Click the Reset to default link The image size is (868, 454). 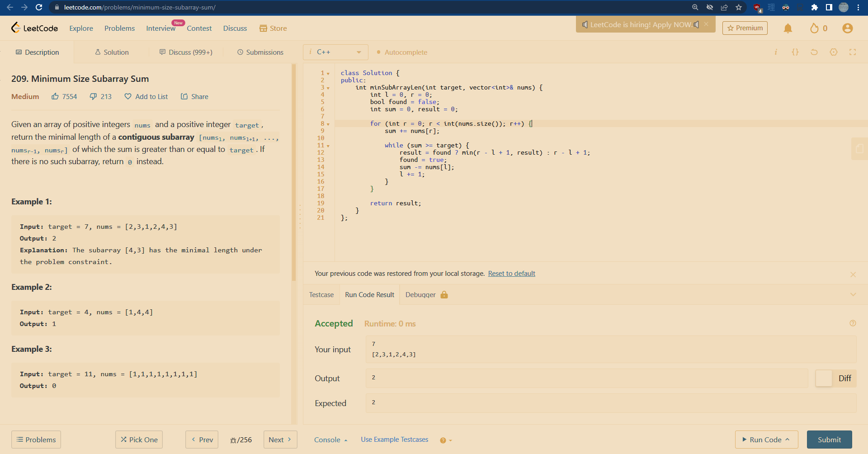click(x=511, y=274)
